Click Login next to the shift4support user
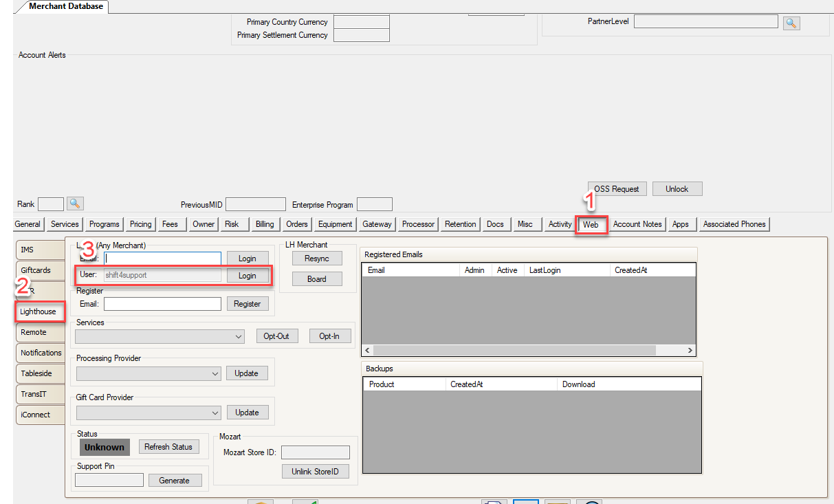 (x=247, y=275)
